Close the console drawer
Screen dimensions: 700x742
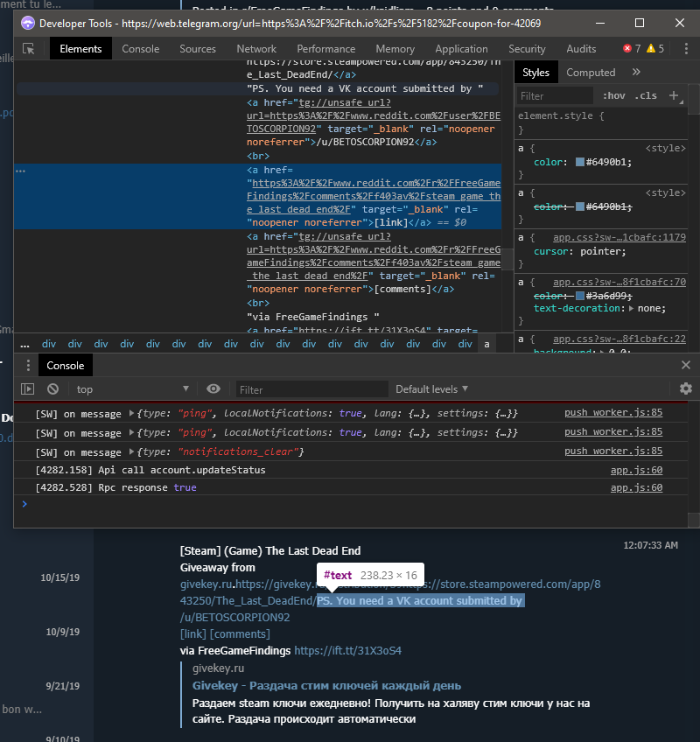coord(686,365)
